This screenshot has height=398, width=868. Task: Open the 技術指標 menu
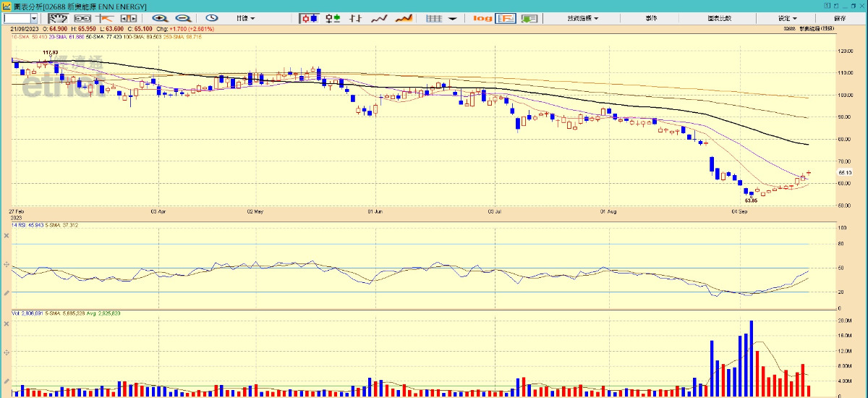[582, 18]
